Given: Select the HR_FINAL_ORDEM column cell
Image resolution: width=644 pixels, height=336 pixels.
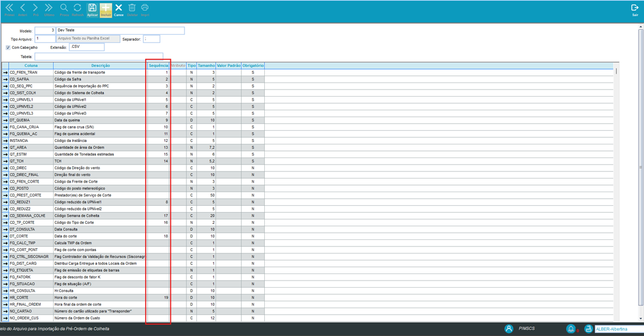Looking at the screenshot, I should click(31, 304).
